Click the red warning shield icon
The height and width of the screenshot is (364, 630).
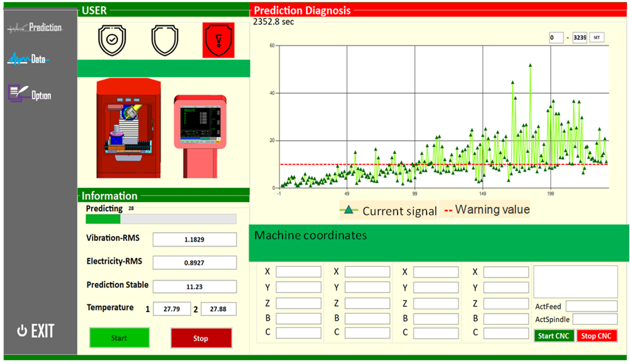click(218, 40)
